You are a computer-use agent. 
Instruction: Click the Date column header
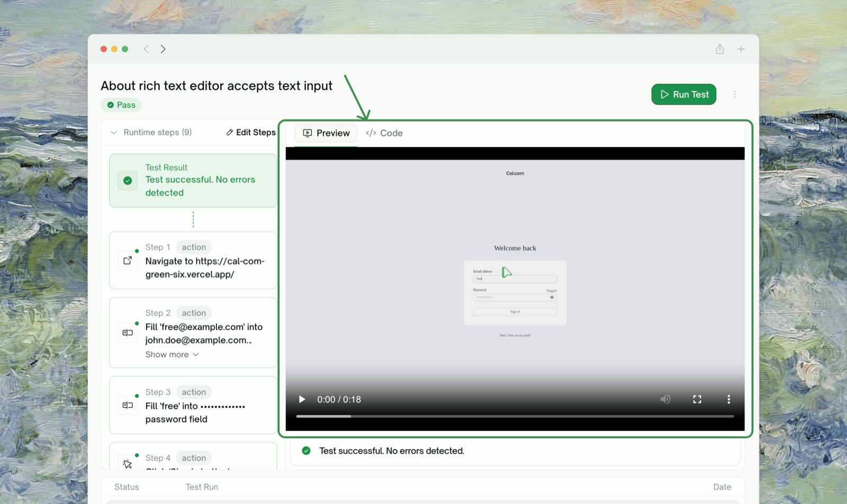[x=722, y=487]
